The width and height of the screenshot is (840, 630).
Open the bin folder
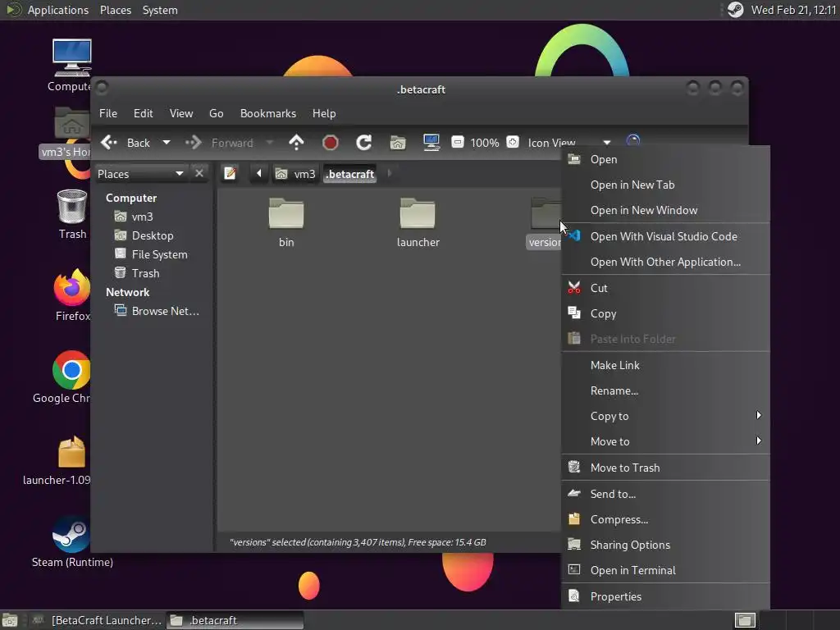286,222
